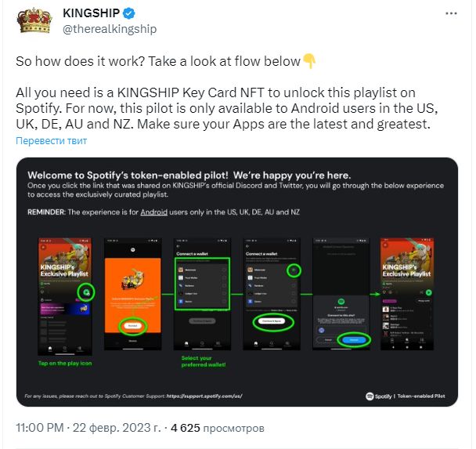Open the @therealkingship handle link
The image size is (476, 449).
click(110, 29)
